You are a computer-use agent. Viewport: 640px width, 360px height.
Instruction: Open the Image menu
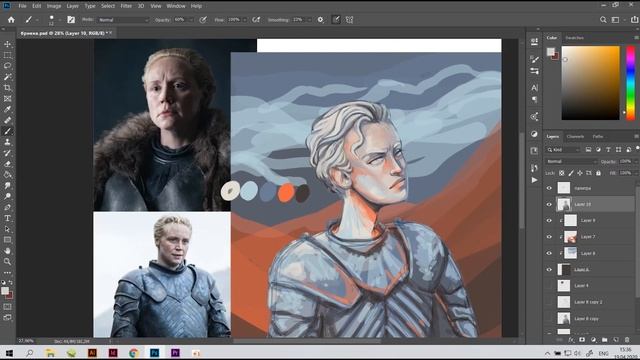pyautogui.click(x=54, y=6)
